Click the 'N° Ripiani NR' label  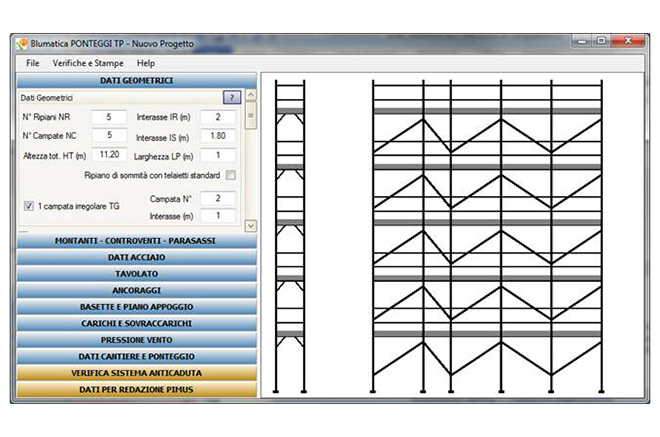pos(46,117)
